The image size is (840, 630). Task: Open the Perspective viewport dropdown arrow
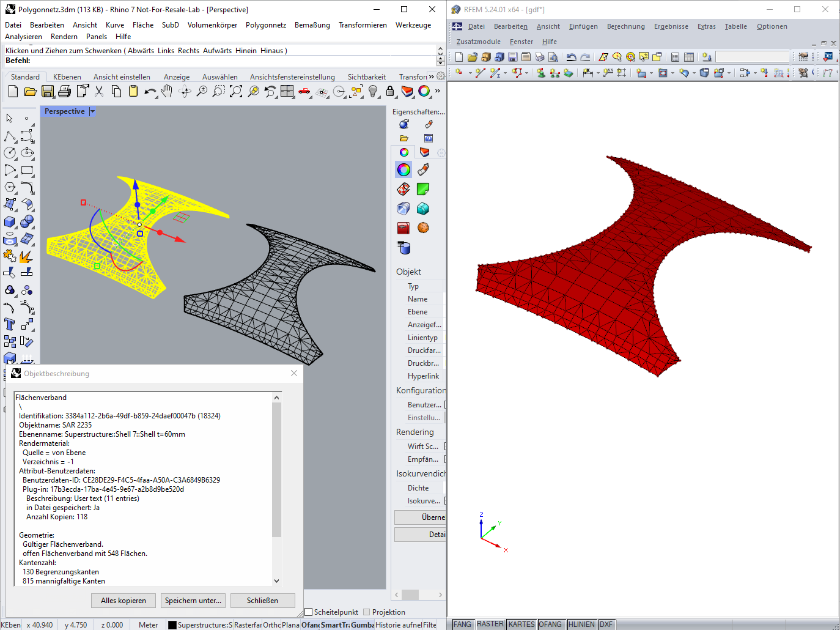pyautogui.click(x=92, y=111)
